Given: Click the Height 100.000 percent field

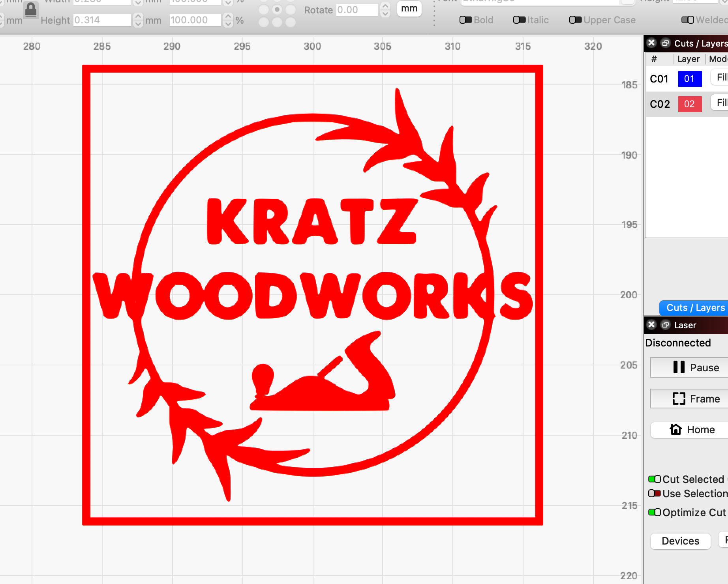Looking at the screenshot, I should pos(195,20).
